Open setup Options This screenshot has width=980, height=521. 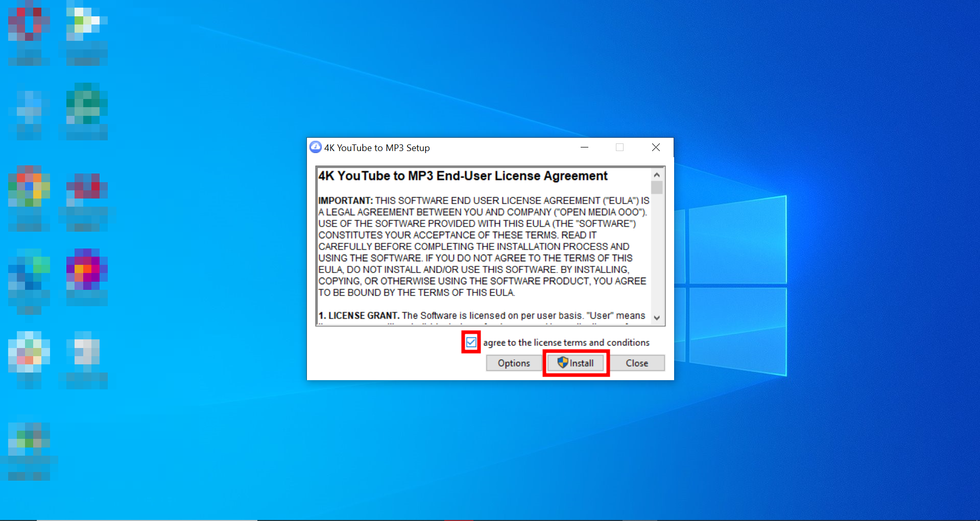513,363
